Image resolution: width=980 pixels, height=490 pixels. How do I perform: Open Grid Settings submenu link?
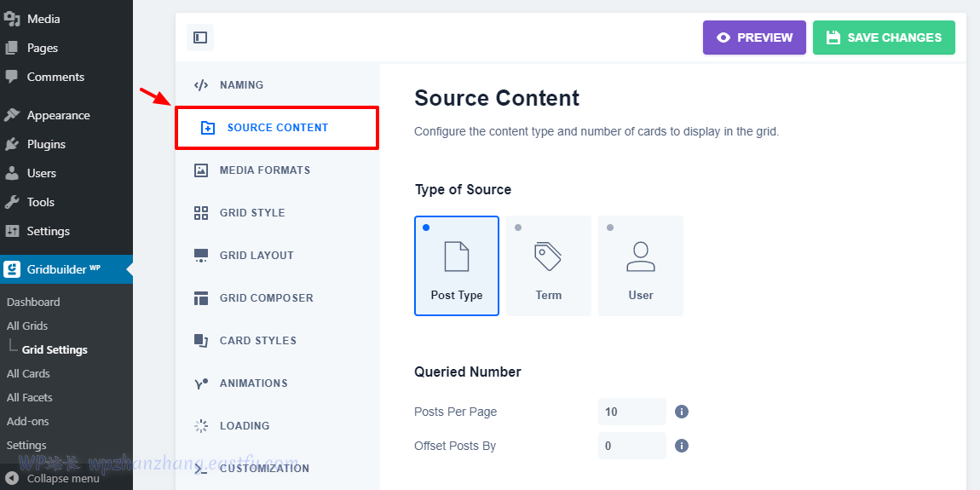pyautogui.click(x=55, y=350)
